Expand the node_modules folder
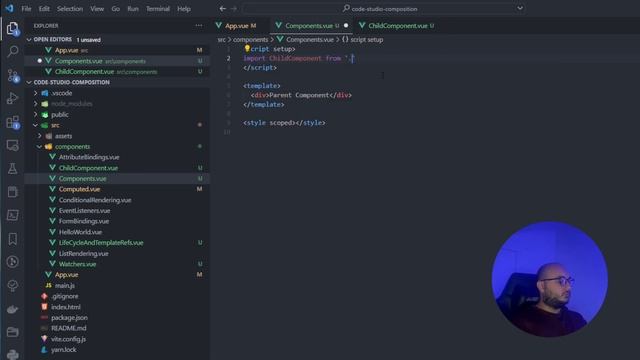Viewport: 640px width, 360px height. (x=118, y=104)
